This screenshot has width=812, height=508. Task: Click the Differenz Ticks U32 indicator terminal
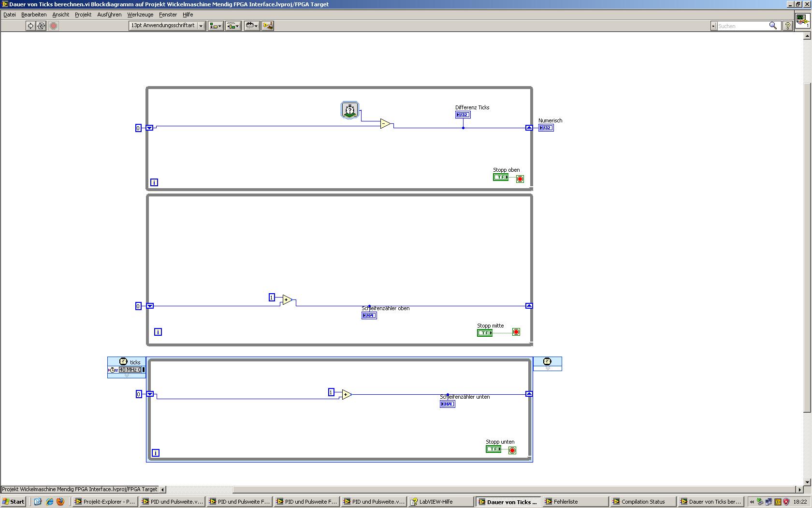click(x=463, y=115)
